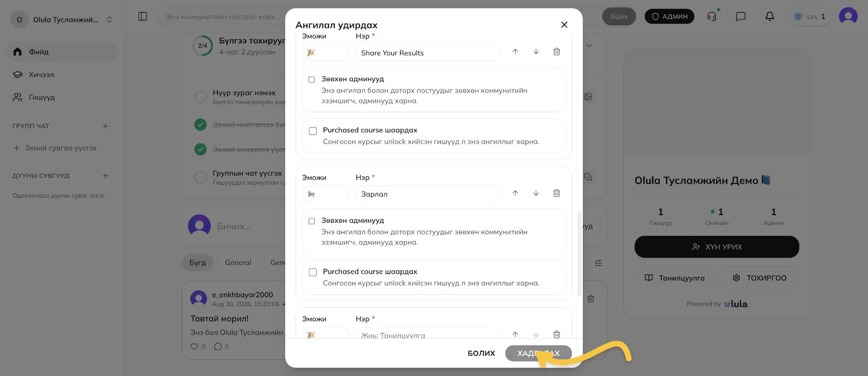Add a new group chat with plus
The height and width of the screenshot is (376, 868).
(x=105, y=126)
